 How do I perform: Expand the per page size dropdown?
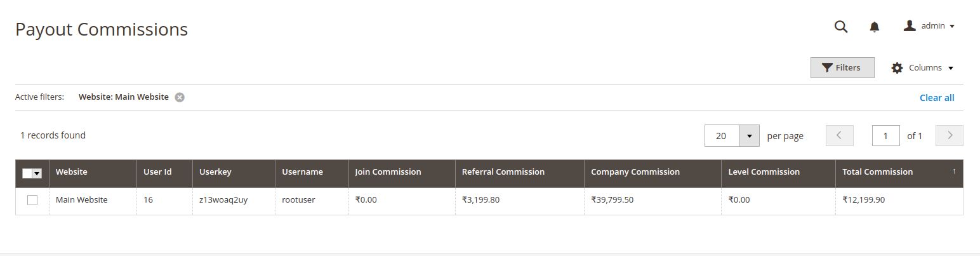749,135
